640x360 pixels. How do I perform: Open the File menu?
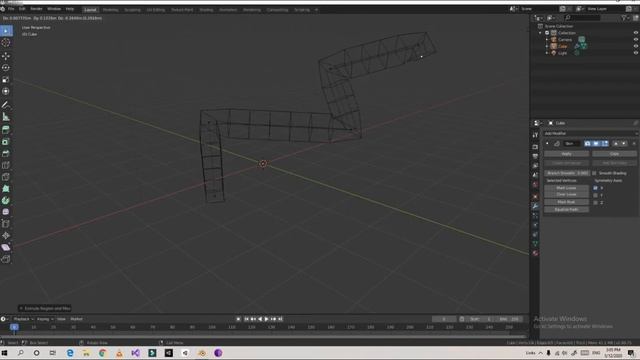tap(11, 9)
